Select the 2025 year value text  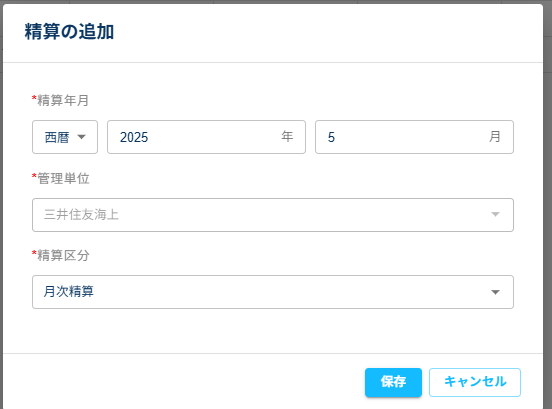(134, 137)
